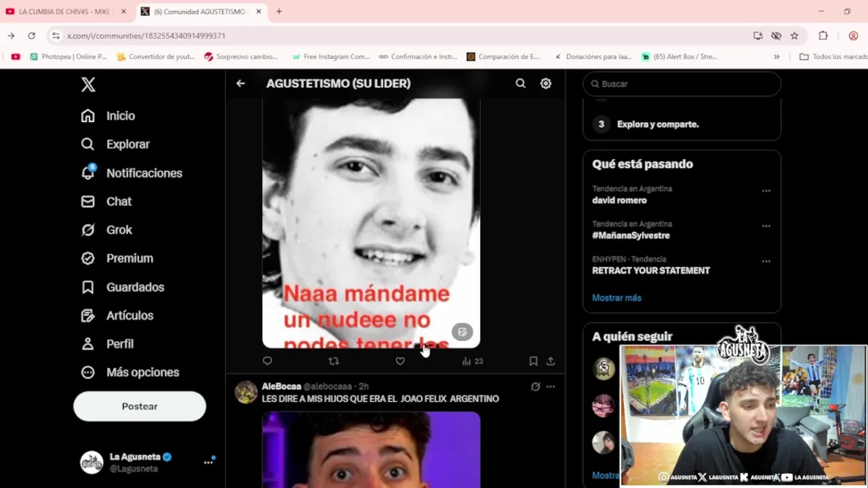Open image description badge on photo

(x=462, y=332)
